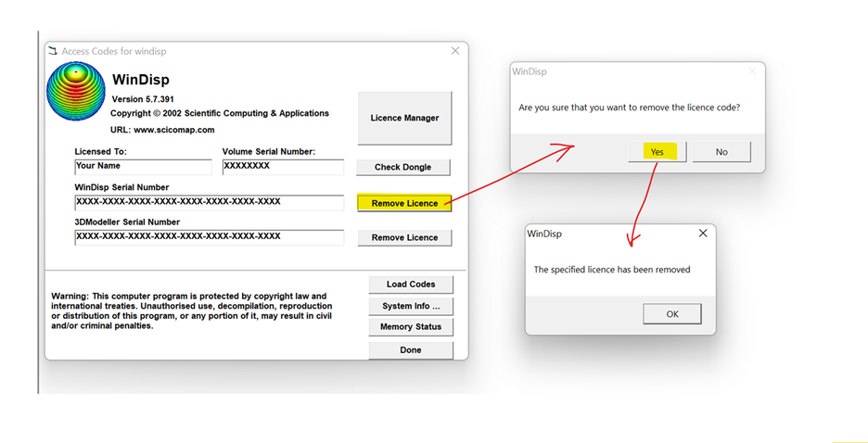Screen dimensions: 868x443
Task: Click the WinDisp rainbow globe logo
Action: 77,95
